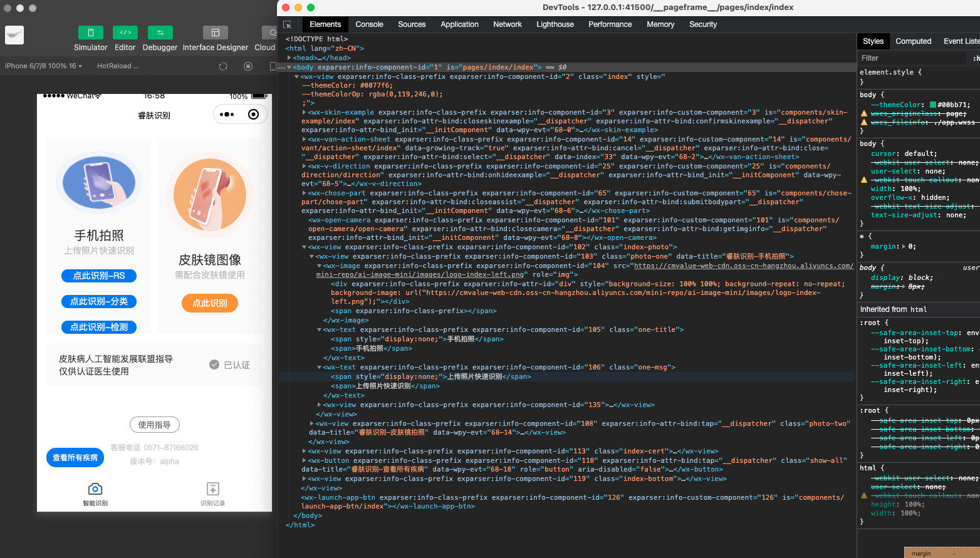Click warning icon beside -webkit-touch-callout in body rule

[x=864, y=180]
